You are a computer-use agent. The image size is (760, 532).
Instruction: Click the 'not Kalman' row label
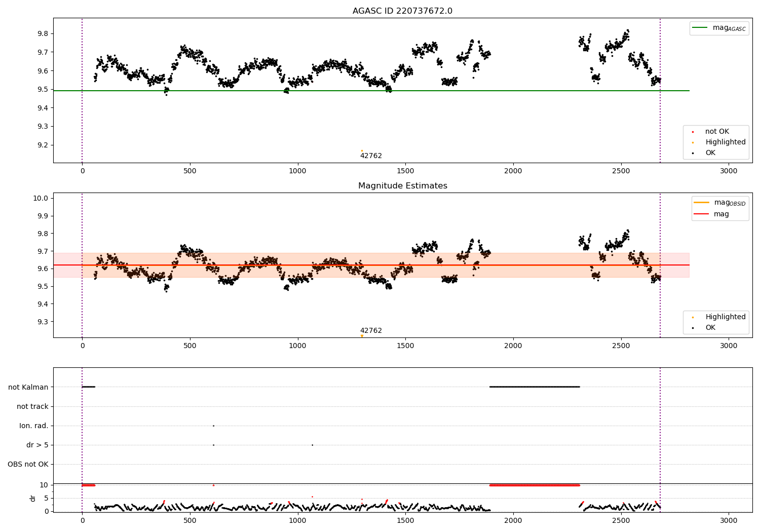[28, 387]
